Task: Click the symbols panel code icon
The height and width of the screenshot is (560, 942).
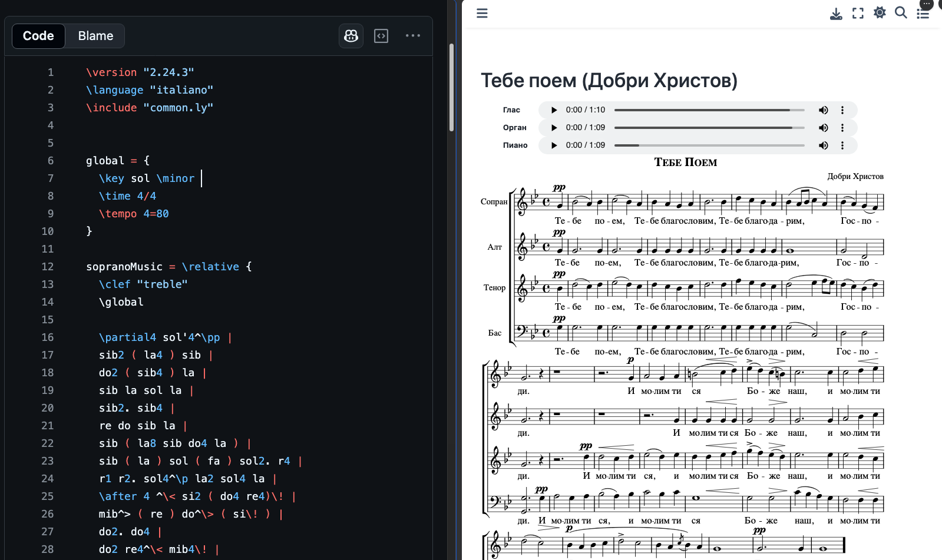Action: pos(381,36)
